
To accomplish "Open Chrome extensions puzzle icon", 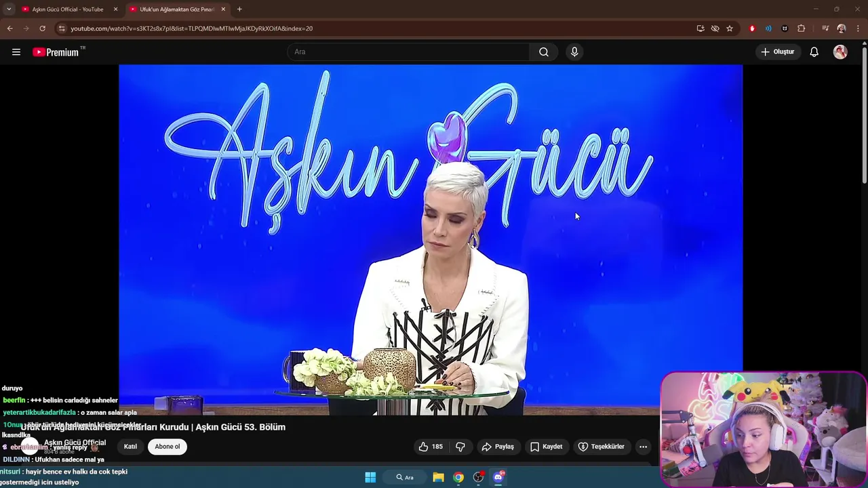I will (802, 28).
